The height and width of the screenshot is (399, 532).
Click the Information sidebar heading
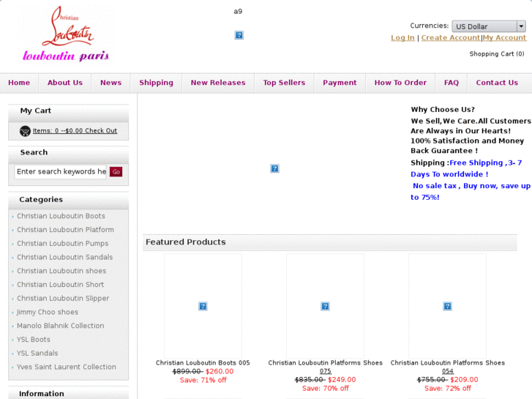click(x=42, y=394)
